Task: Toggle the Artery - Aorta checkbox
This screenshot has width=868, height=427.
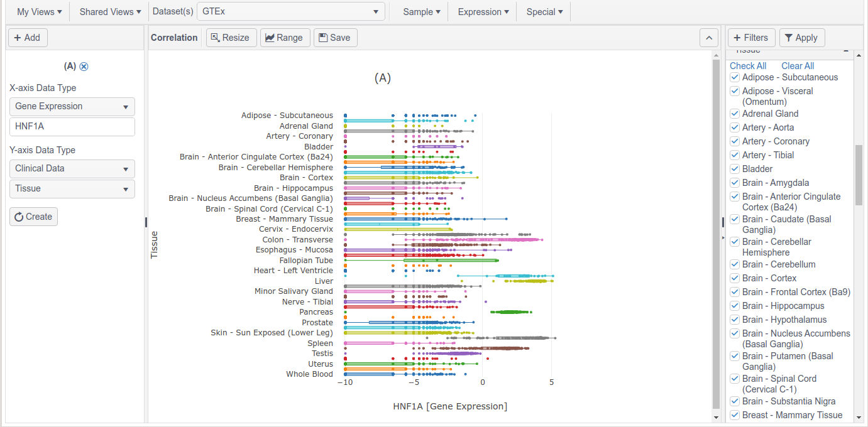Action: 734,127
